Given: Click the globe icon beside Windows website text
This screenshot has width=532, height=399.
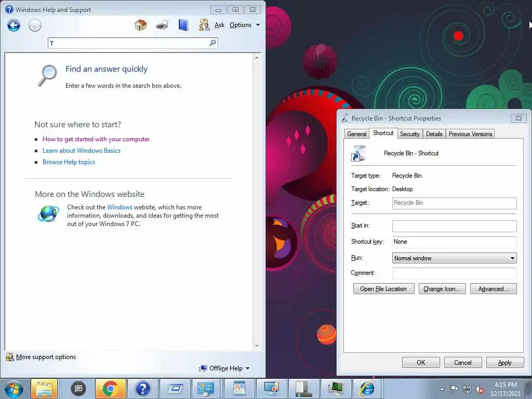Looking at the screenshot, I should coord(48,214).
